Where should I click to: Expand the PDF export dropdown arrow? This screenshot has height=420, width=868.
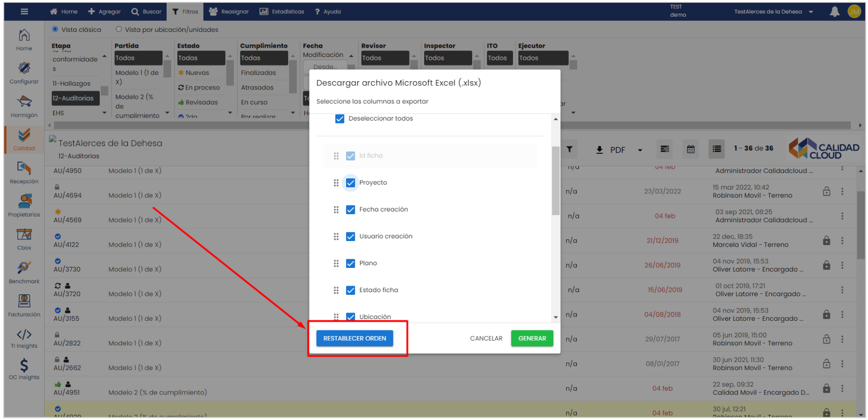pos(640,150)
